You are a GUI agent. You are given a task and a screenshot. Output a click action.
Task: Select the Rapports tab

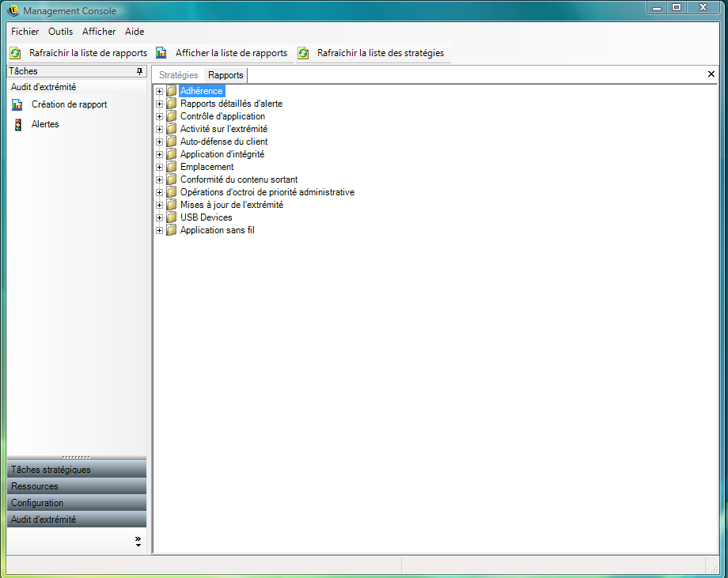click(226, 75)
